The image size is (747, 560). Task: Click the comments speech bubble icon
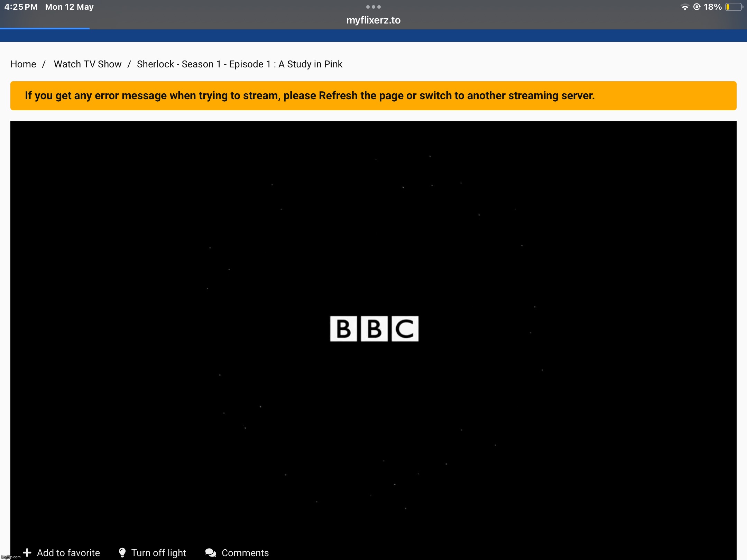pyautogui.click(x=211, y=552)
